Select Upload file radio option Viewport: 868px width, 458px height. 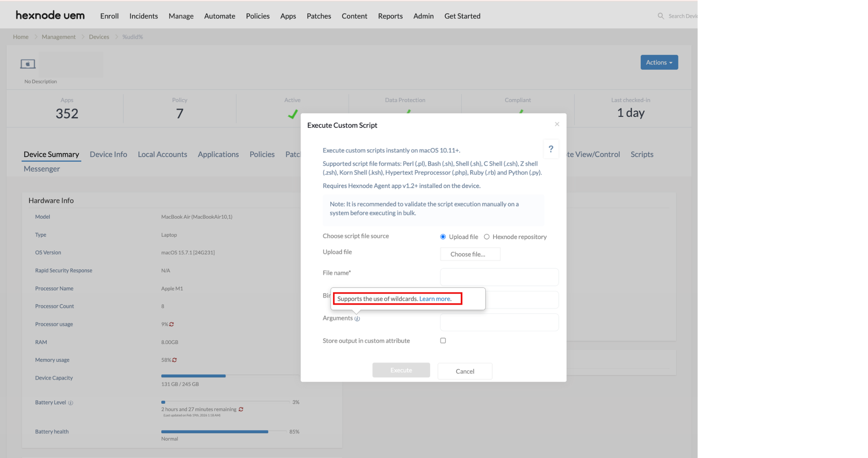point(443,237)
